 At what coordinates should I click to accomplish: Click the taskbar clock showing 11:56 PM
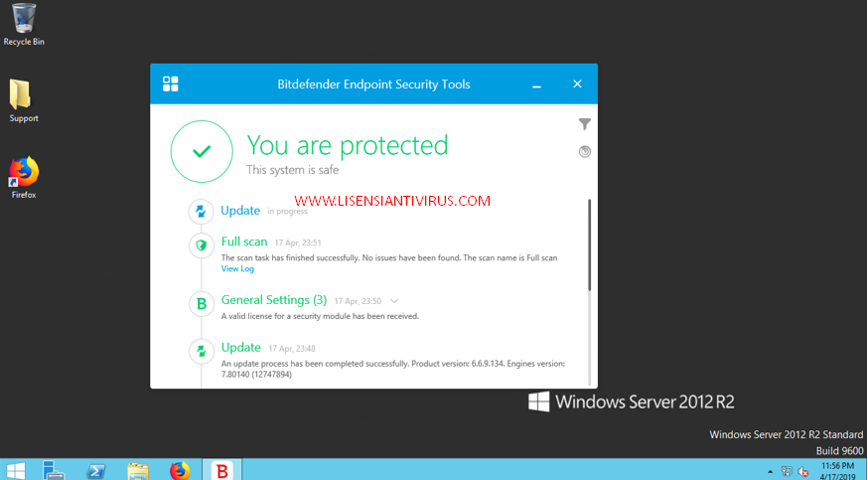point(837,471)
